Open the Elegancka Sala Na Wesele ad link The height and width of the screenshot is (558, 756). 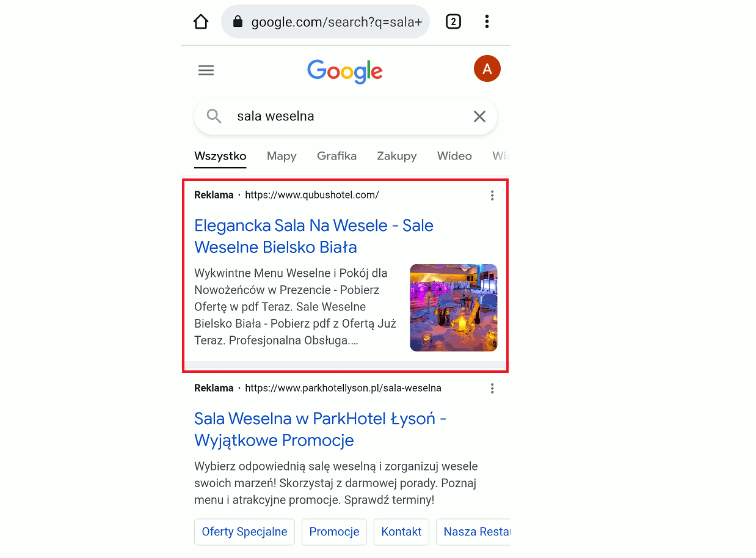314,237
